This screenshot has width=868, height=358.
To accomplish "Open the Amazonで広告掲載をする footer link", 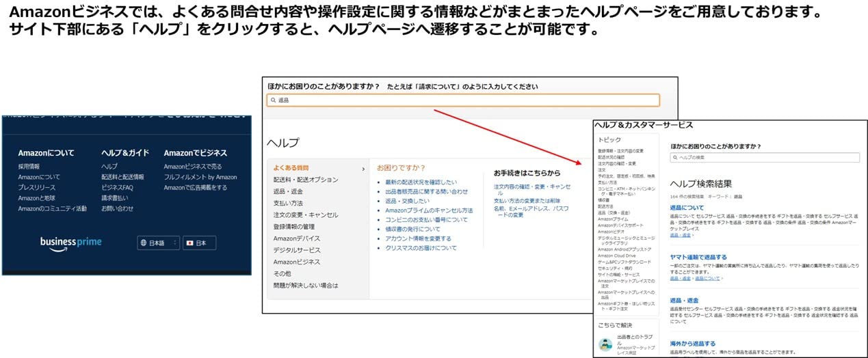I will 196,187.
